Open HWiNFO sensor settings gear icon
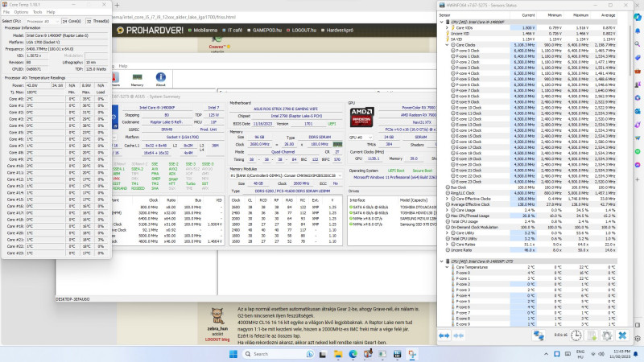644x362 pixels. pyautogui.click(x=607, y=335)
